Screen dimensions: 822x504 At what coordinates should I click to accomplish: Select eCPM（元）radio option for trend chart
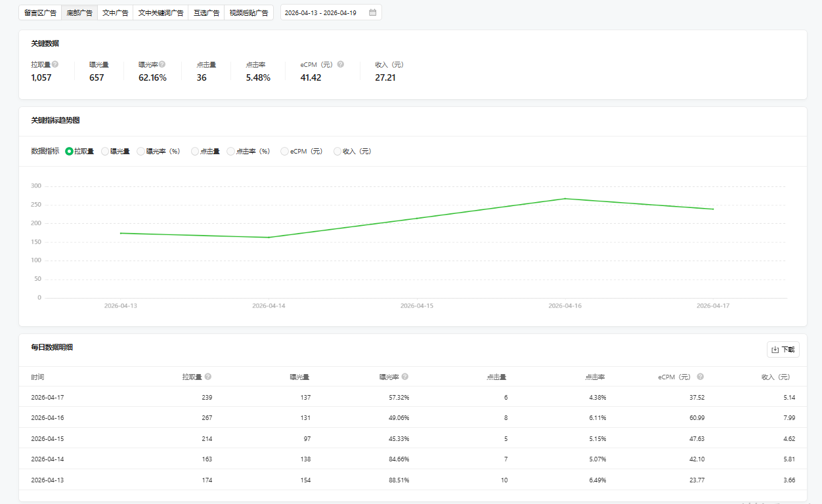pyautogui.click(x=284, y=152)
